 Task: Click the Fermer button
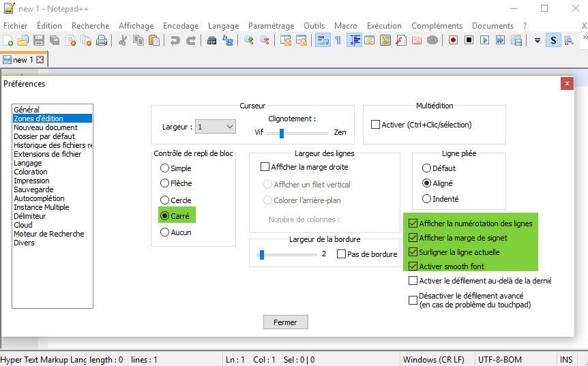[x=285, y=322]
